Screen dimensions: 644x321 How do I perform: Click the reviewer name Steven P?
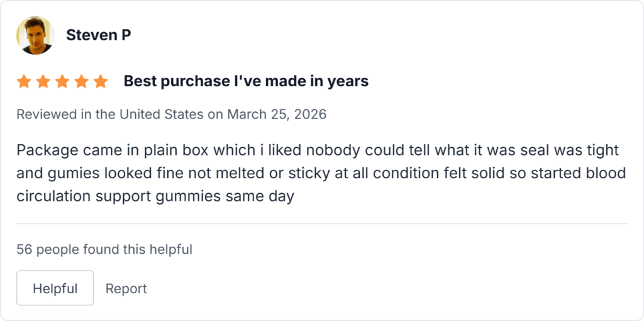click(99, 35)
